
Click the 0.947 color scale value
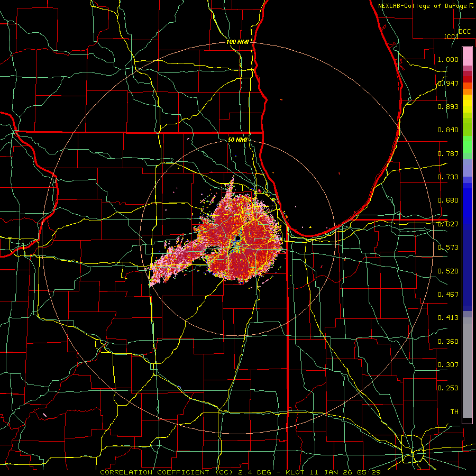(x=448, y=83)
